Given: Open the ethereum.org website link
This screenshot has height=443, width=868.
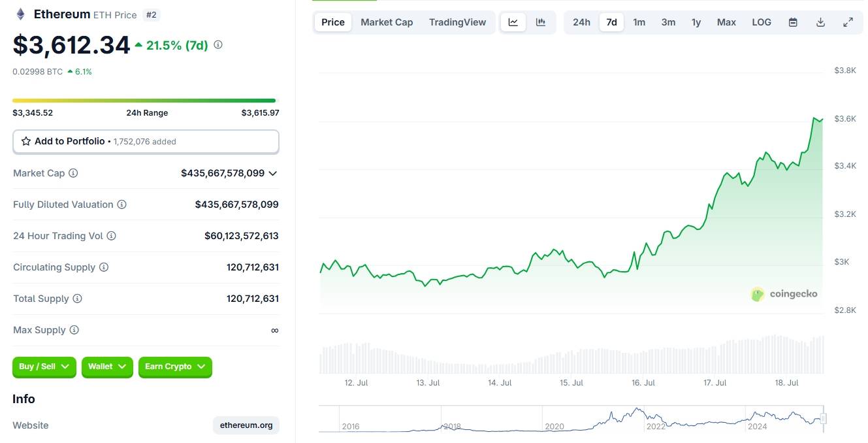Looking at the screenshot, I should pyautogui.click(x=246, y=425).
